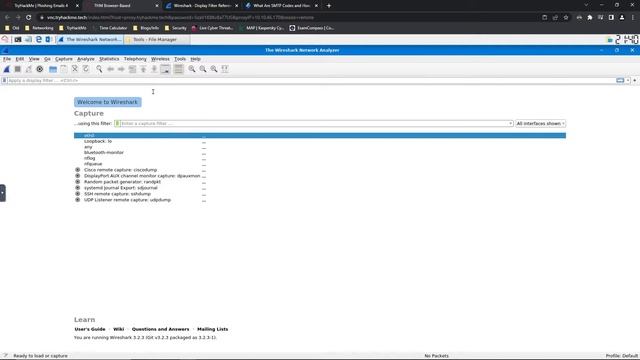Click the go to last packet icon
The width and height of the screenshot is (640, 360).
coord(154,69)
